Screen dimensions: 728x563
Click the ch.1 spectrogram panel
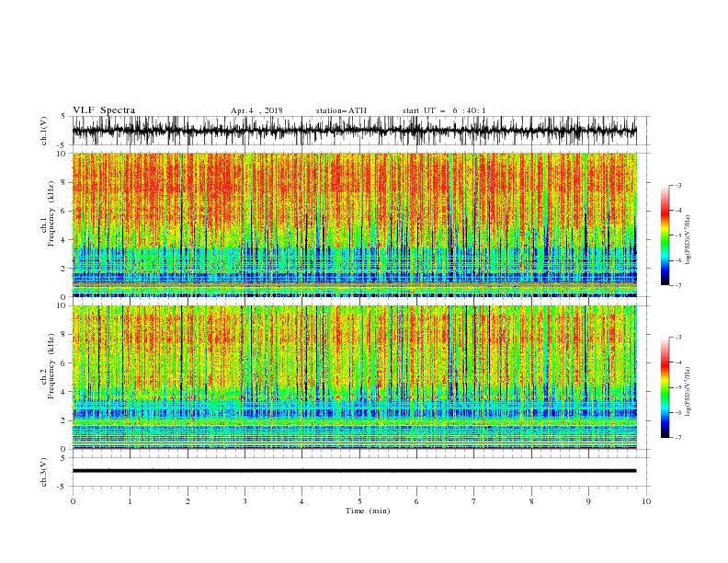(x=354, y=224)
